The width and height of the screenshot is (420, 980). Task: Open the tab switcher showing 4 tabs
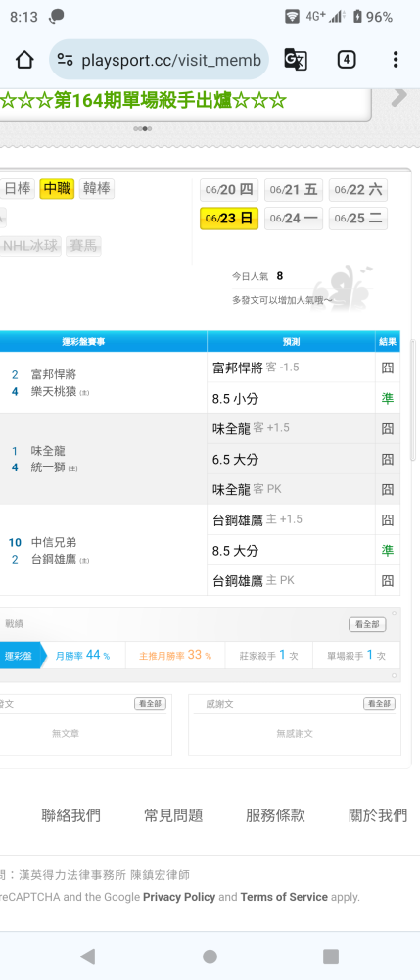point(347,60)
